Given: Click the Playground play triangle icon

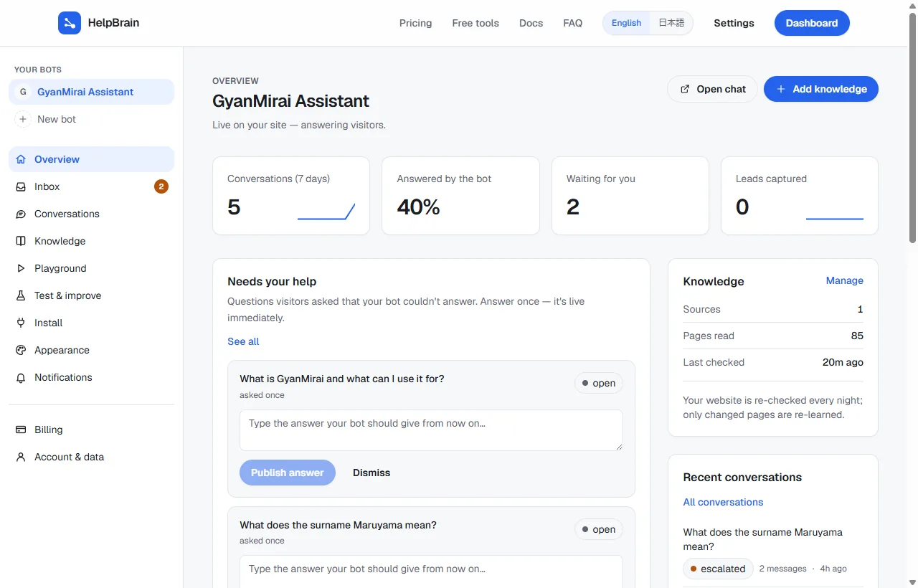Looking at the screenshot, I should [x=21, y=268].
